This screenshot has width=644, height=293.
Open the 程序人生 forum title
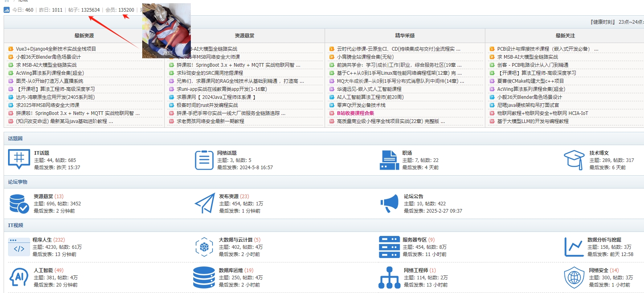pos(42,240)
